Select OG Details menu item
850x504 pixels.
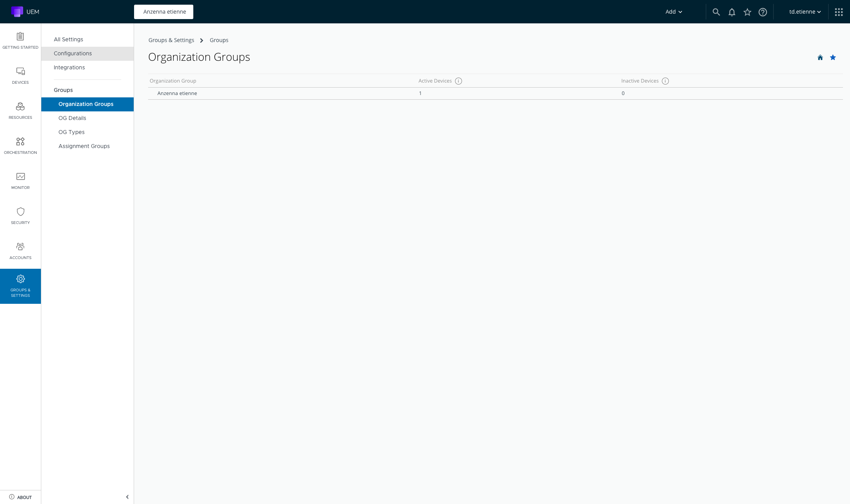tap(72, 118)
